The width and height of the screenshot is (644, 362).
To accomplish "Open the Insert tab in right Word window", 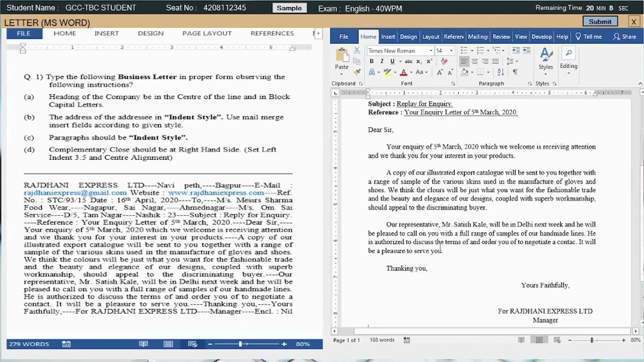I will click(388, 37).
